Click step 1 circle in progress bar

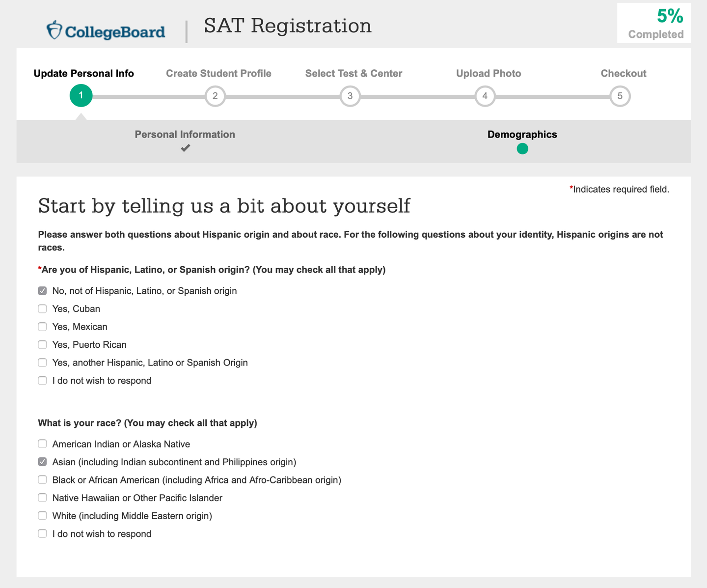coord(81,96)
